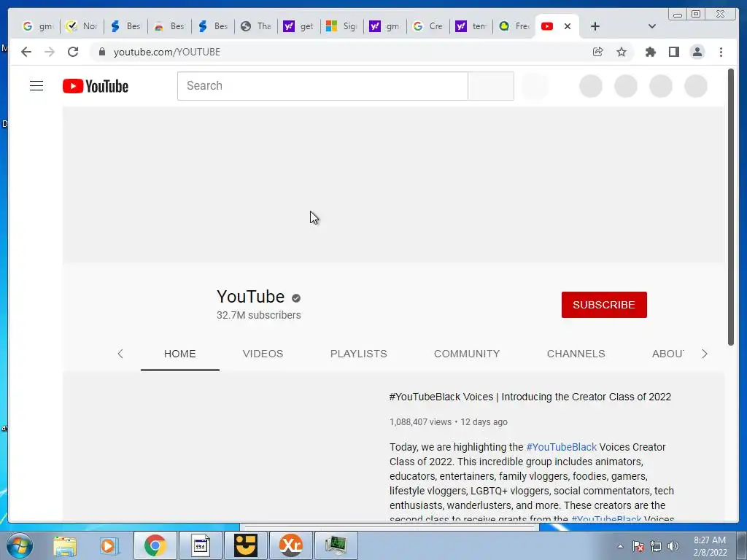Open Windows Explorer from the taskbar
747x560 pixels.
tap(65, 545)
